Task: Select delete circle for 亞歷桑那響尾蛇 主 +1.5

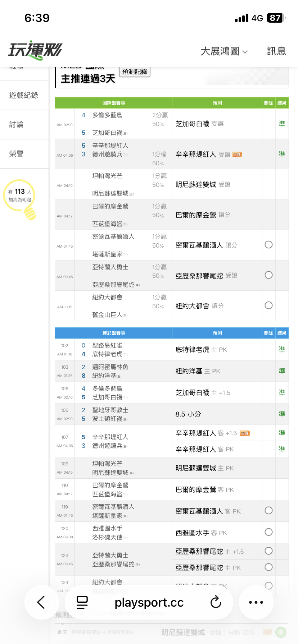Action: coord(268,551)
